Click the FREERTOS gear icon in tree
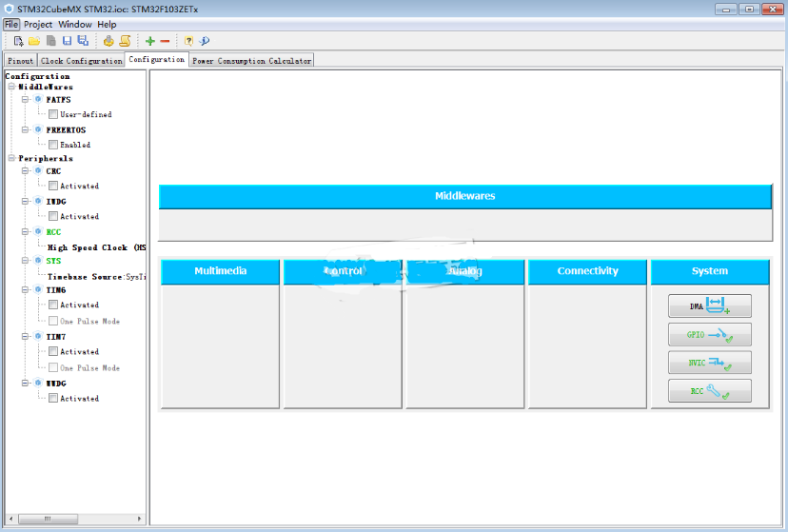Image resolution: width=788 pixels, height=532 pixels. point(38,129)
